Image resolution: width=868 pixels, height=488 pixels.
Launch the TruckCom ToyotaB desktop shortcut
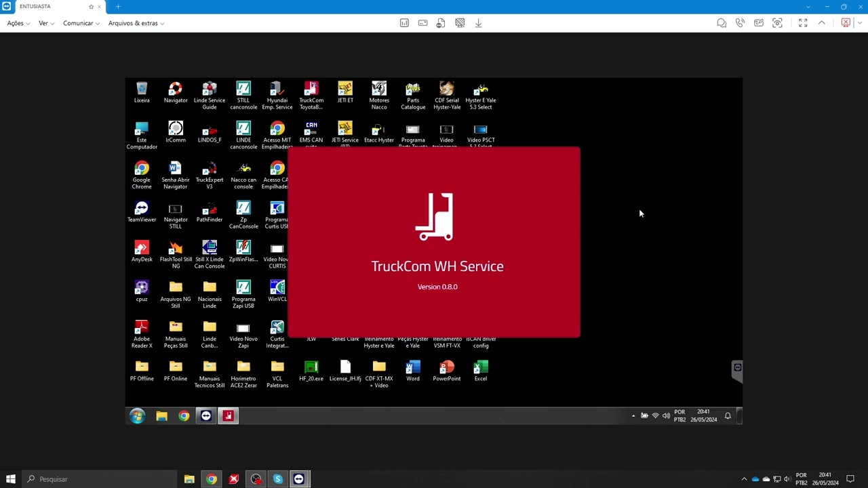click(311, 96)
